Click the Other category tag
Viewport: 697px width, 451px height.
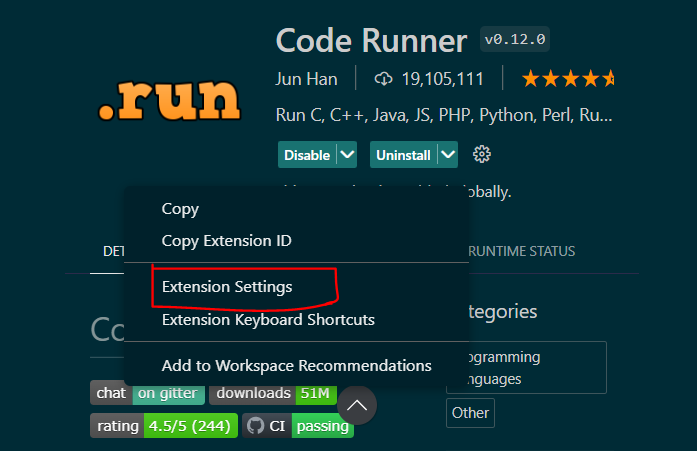(470, 413)
